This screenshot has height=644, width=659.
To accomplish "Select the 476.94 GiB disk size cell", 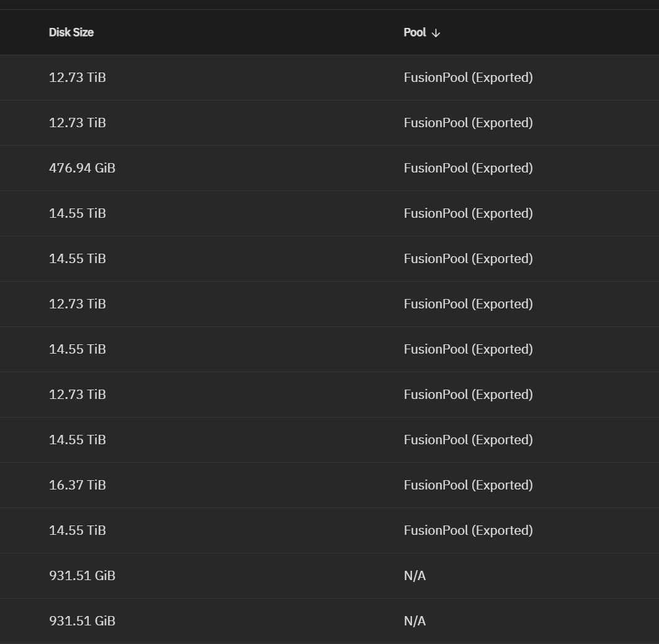I will click(x=82, y=168).
